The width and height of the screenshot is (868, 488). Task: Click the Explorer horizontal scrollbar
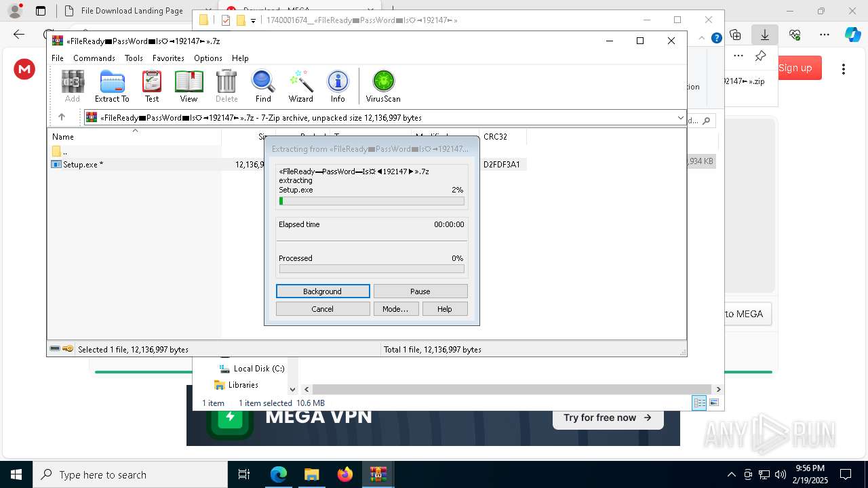click(x=513, y=389)
